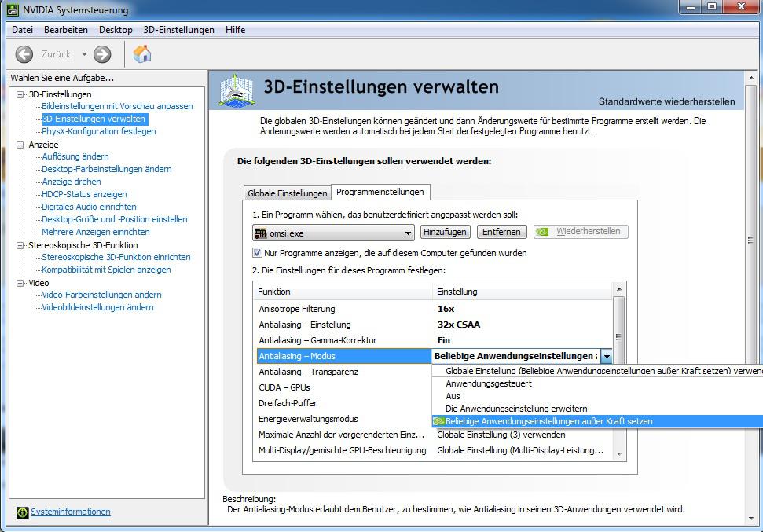Click the Systeminformationen icon at bottom left
Image resolution: width=763 pixels, height=532 pixels.
[22, 512]
